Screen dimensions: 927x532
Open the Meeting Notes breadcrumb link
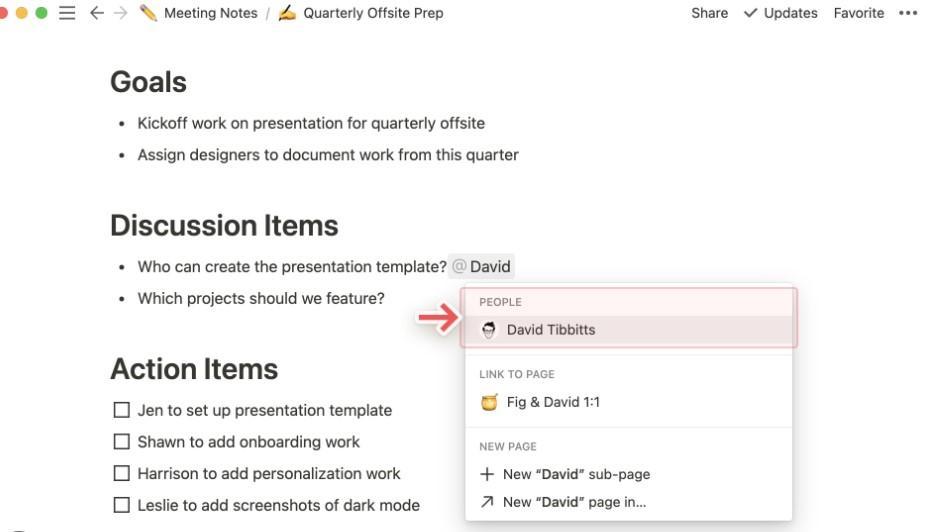coord(210,13)
